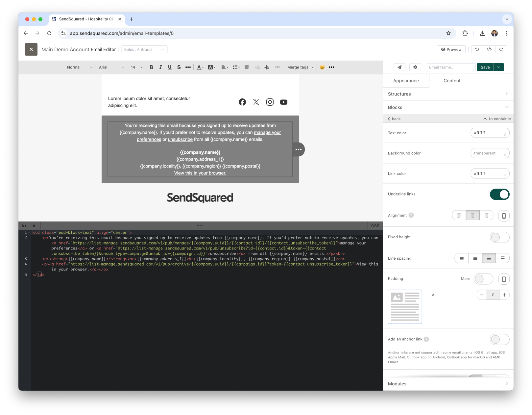Click the undo icon in editor header
This screenshot has width=532, height=415.
click(477, 49)
